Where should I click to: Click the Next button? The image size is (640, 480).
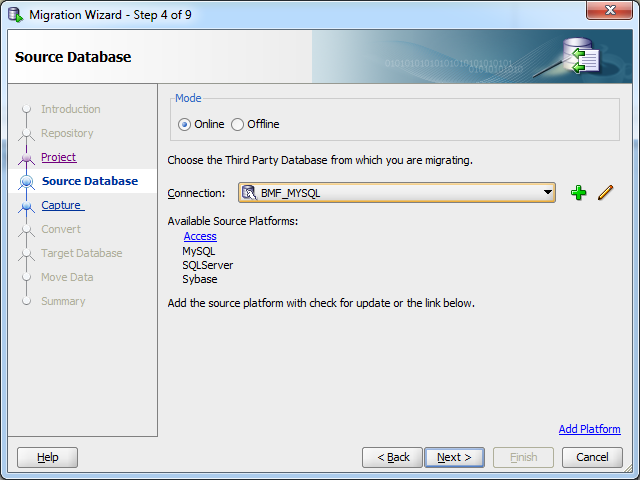(x=454, y=458)
